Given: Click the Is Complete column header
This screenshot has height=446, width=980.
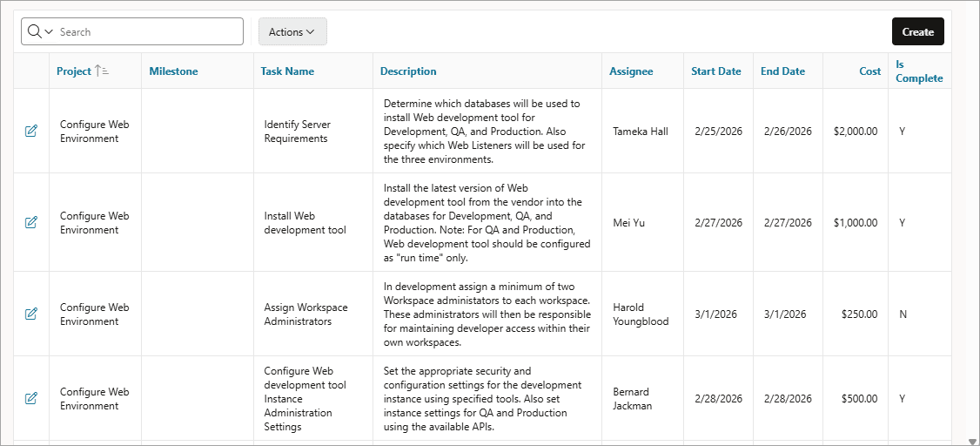Looking at the screenshot, I should (919, 71).
